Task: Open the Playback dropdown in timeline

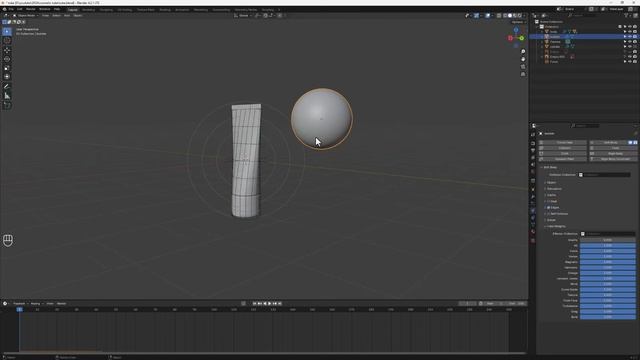Action: pos(20,303)
